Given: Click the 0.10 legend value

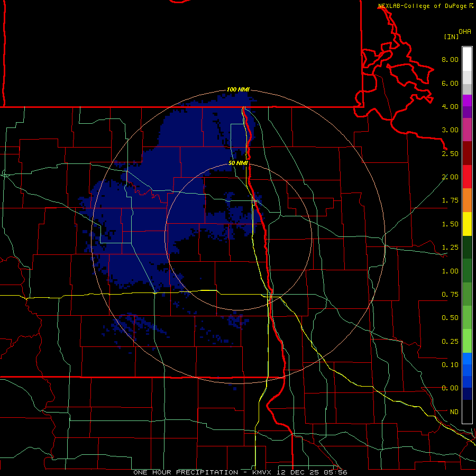Looking at the screenshot, I should (x=450, y=365).
